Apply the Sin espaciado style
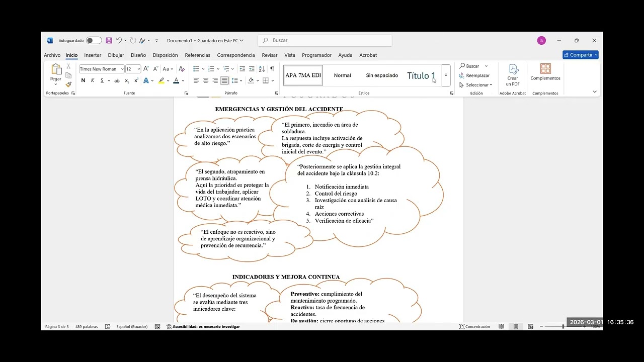Viewport: 644px width, 362px height. 382,75
